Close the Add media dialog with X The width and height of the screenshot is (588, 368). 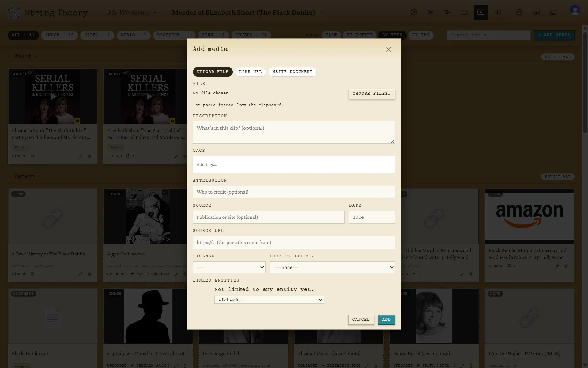point(388,49)
